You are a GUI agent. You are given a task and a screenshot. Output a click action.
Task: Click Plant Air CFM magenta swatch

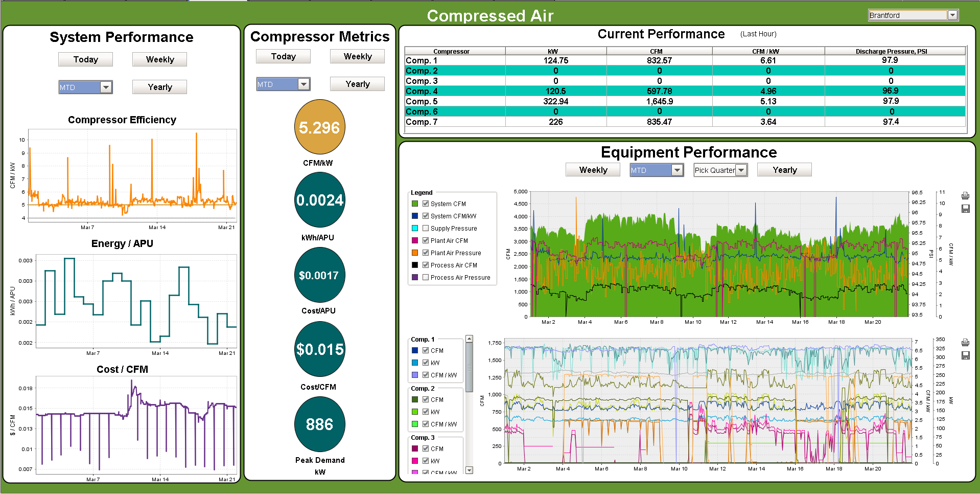[415, 240]
